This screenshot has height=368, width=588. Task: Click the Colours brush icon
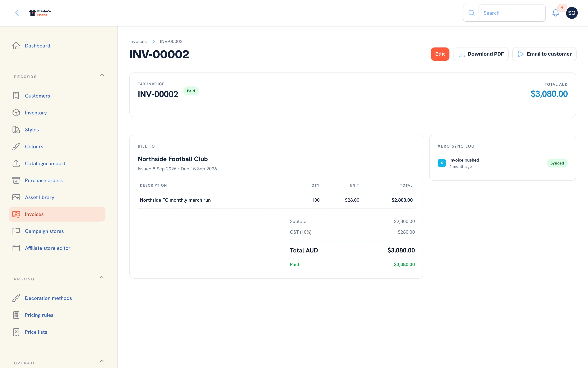(16, 146)
